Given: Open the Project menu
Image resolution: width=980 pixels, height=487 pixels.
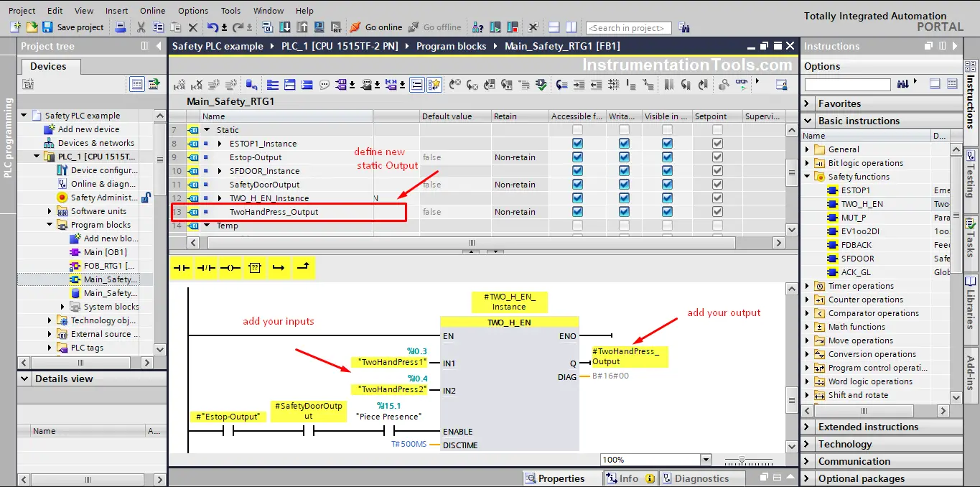Looking at the screenshot, I should coord(22,11).
